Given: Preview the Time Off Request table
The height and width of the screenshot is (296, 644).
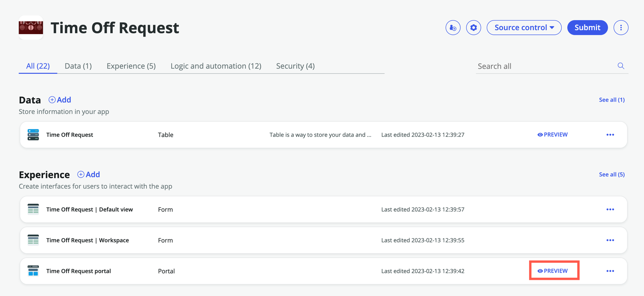Looking at the screenshot, I should pyautogui.click(x=553, y=135).
